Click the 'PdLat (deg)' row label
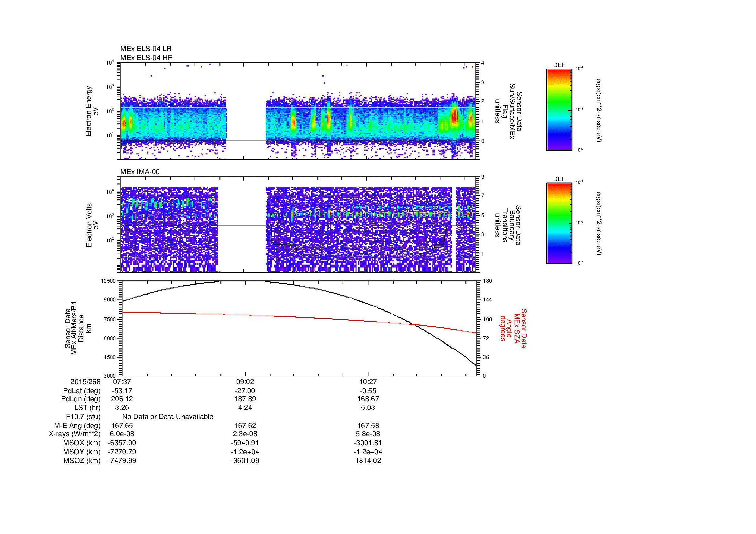Image resolution: width=756 pixels, height=534 pixels. pos(82,391)
